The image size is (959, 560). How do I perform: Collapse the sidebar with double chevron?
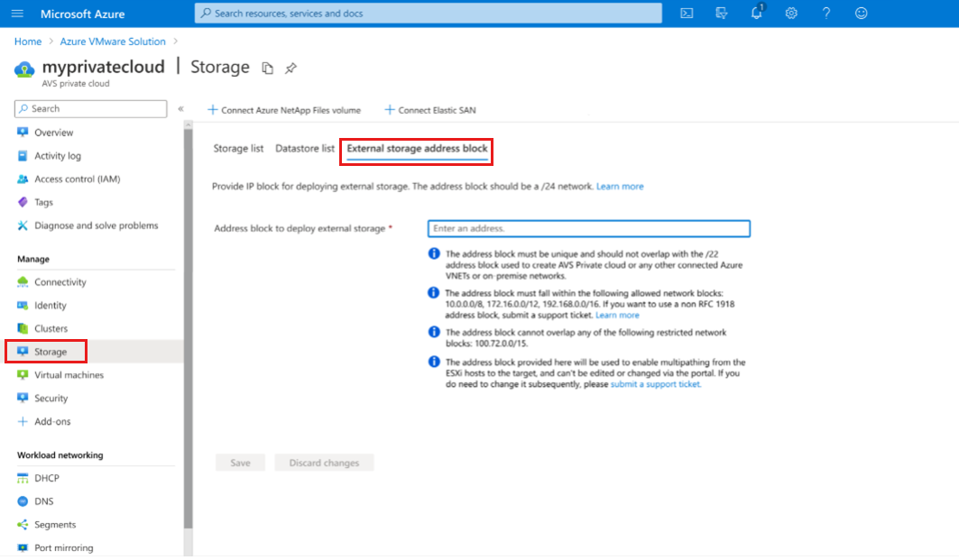181,109
